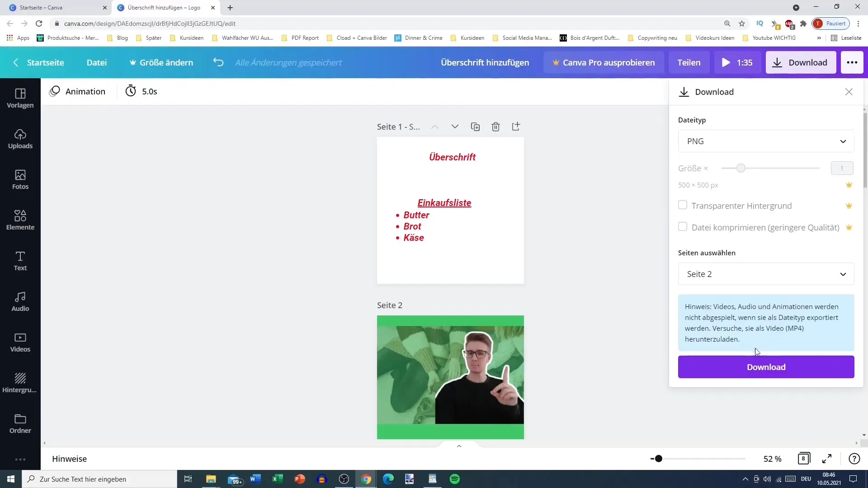Screen dimensions: 868x488
Task: Open the Audio panel in sidebar
Action: [20, 301]
